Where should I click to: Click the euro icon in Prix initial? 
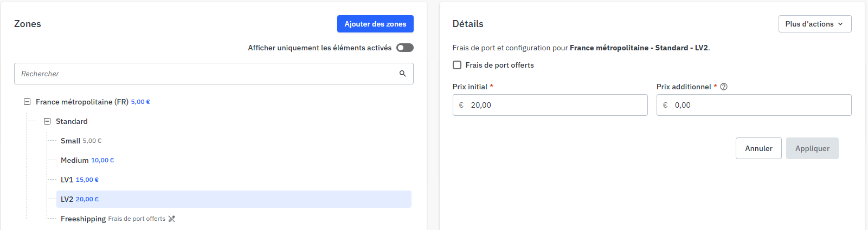pos(461,105)
